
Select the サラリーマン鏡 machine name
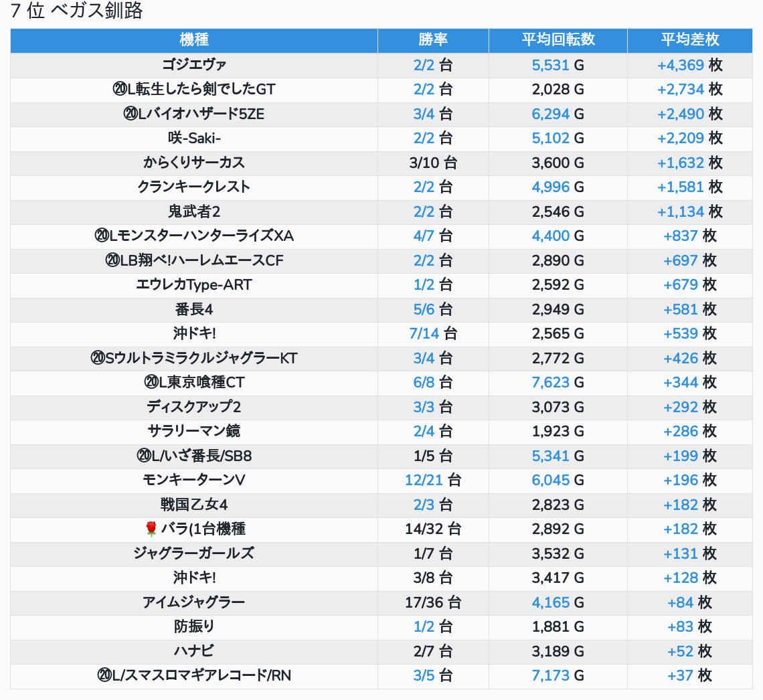click(193, 431)
